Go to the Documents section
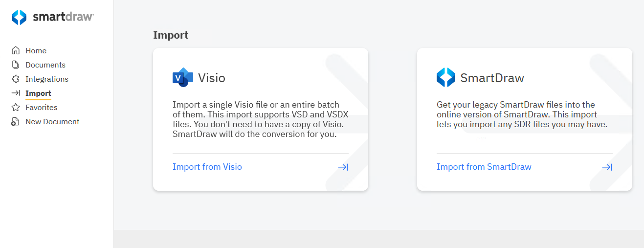 [45, 65]
